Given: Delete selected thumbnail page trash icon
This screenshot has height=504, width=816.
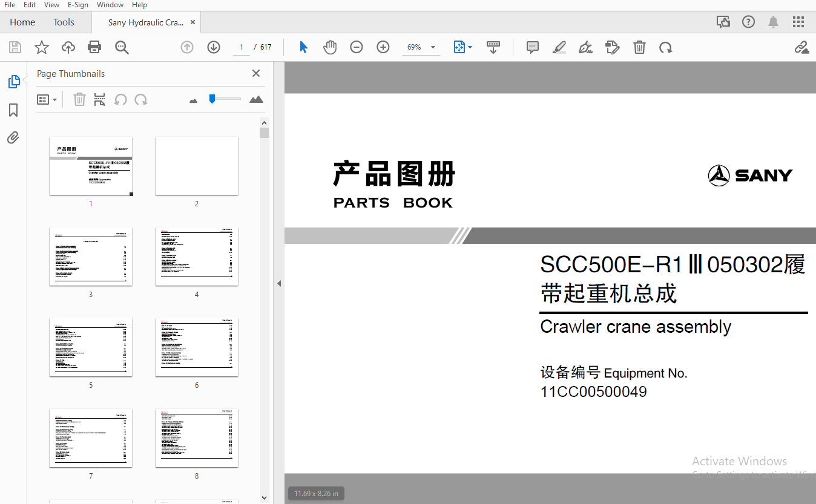Looking at the screenshot, I should pyautogui.click(x=79, y=99).
